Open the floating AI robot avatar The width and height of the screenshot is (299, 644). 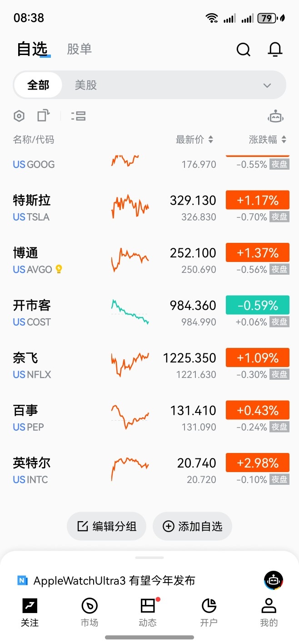click(274, 580)
